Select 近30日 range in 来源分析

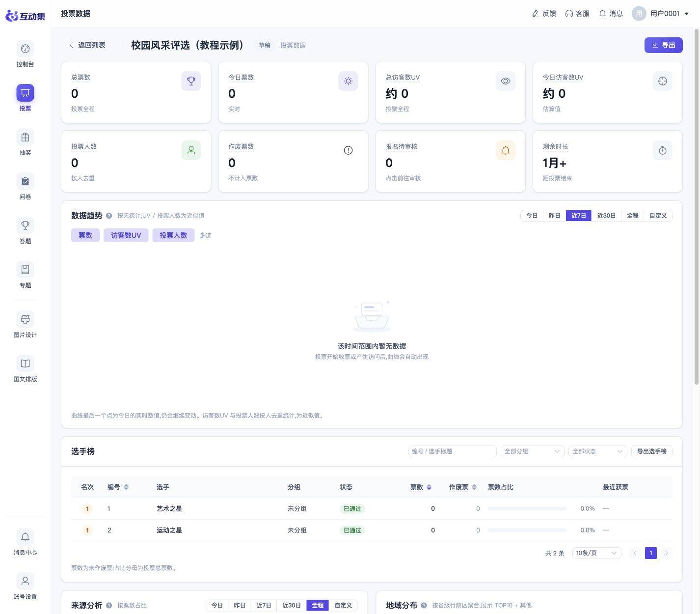(x=292, y=606)
